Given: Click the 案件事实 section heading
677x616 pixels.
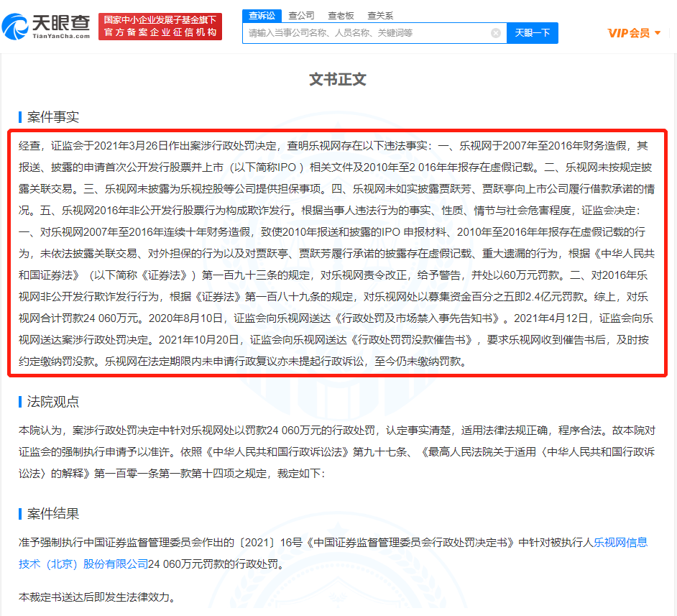Looking at the screenshot, I should (x=52, y=117).
